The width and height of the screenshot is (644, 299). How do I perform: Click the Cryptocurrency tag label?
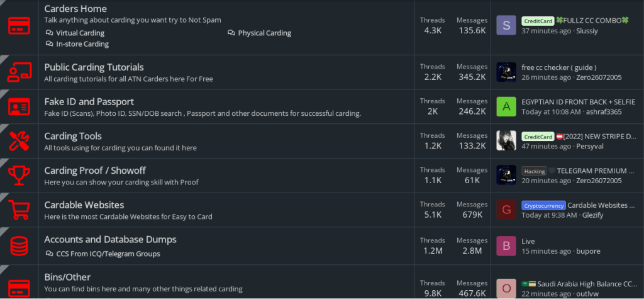543,205
